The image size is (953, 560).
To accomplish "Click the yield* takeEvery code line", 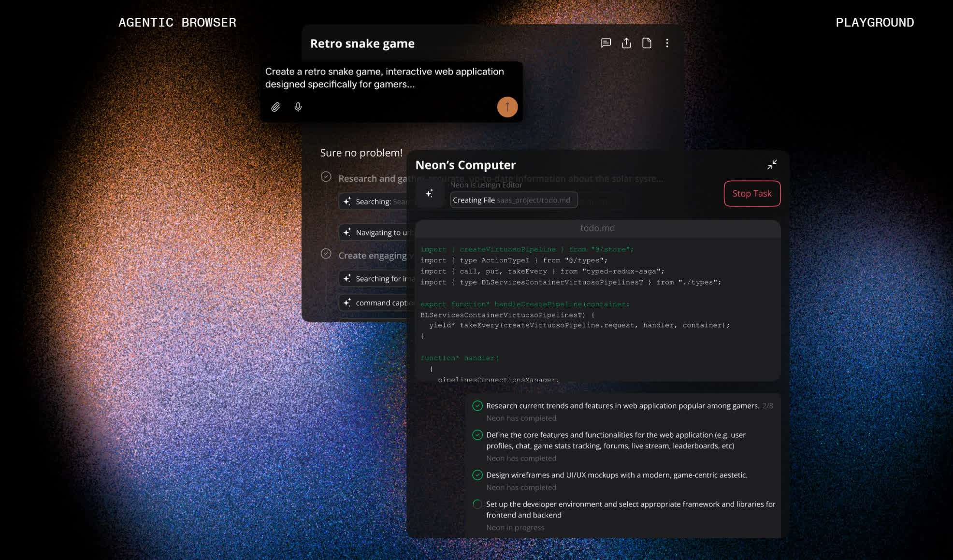I will point(579,325).
